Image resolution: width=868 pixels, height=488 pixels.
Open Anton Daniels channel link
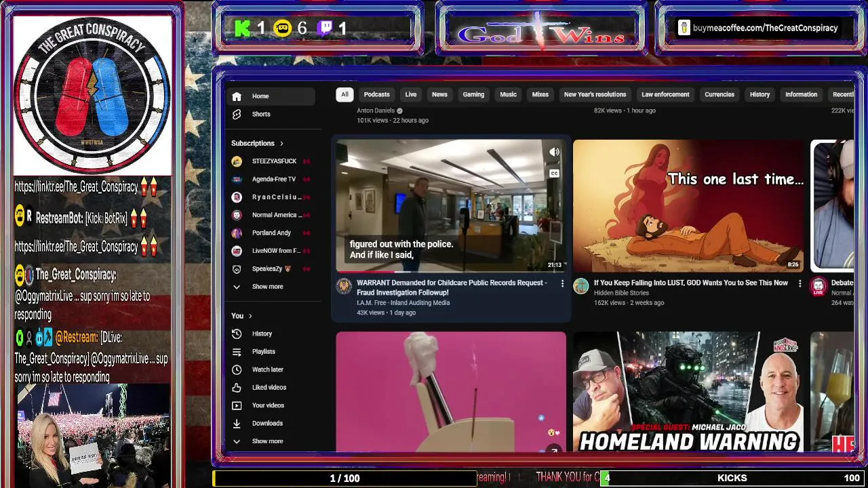376,110
